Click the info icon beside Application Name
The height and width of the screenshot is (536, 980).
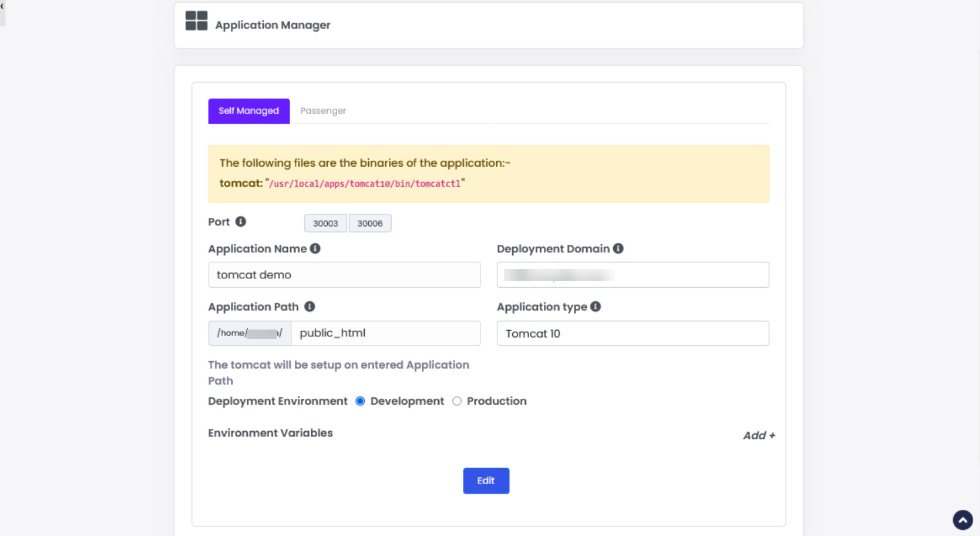(x=315, y=248)
